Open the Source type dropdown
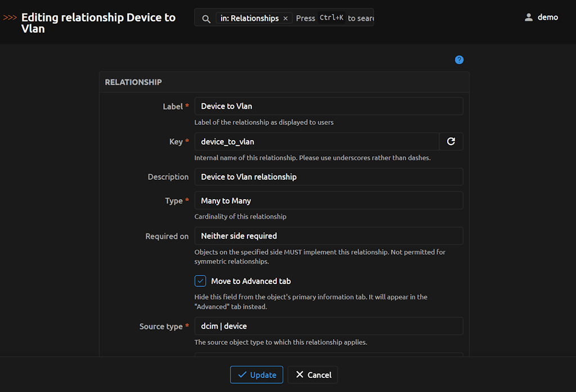The height and width of the screenshot is (392, 576). point(328,326)
